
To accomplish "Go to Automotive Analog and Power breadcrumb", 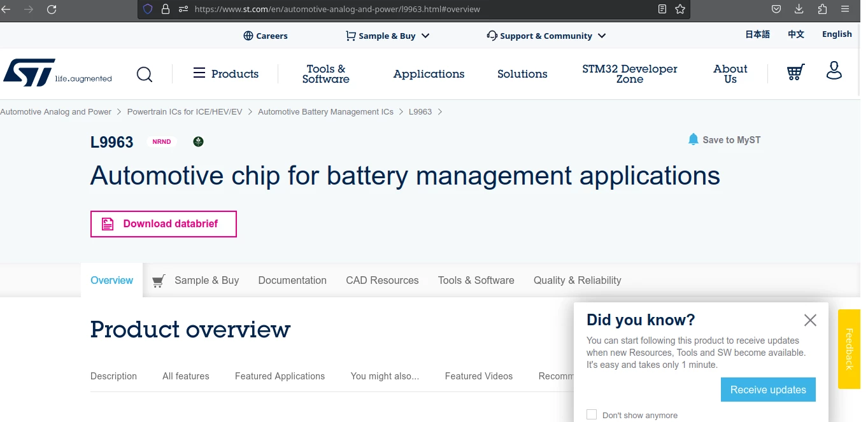I will click(x=55, y=111).
